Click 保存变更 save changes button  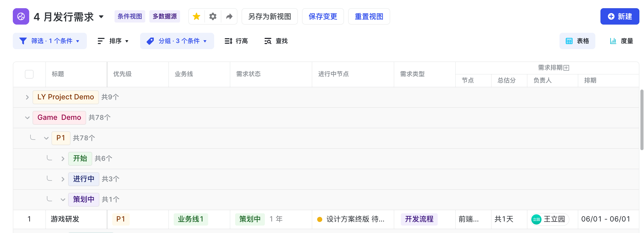click(x=323, y=16)
